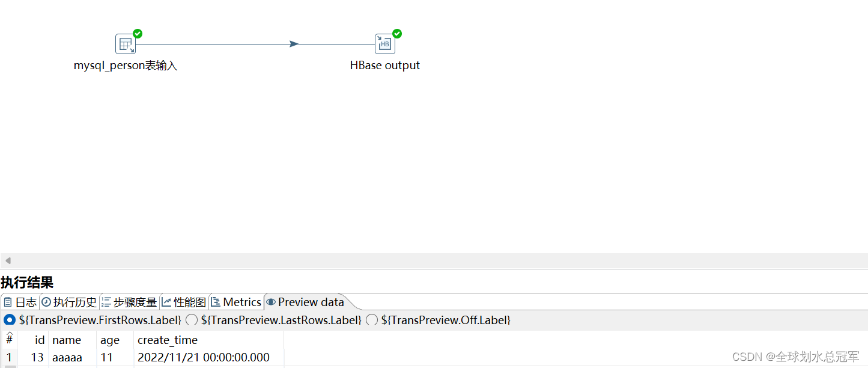Select the TransPreview.Off.Label radio button

[372, 320]
